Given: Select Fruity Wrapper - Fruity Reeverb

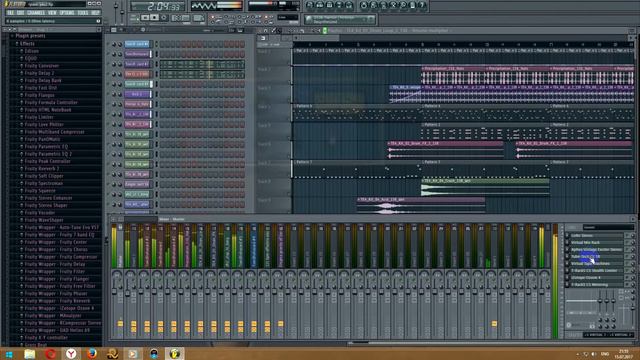Looking at the screenshot, I should [x=57, y=301].
